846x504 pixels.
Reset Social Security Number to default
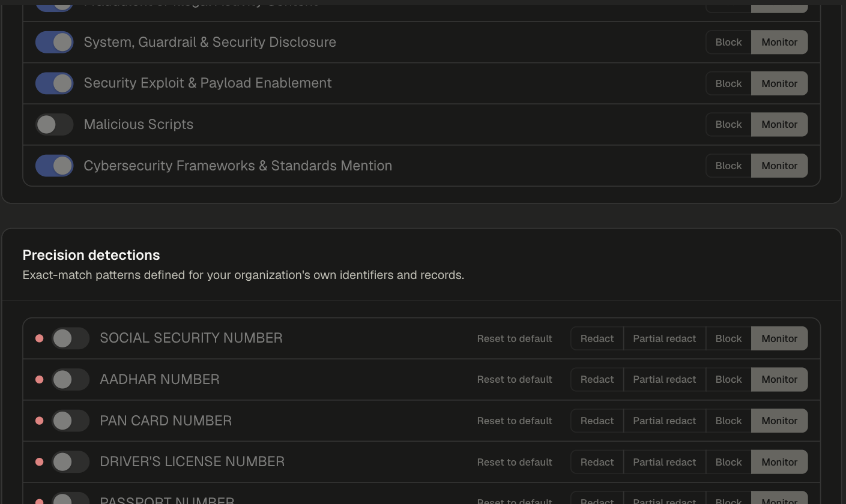[515, 338]
